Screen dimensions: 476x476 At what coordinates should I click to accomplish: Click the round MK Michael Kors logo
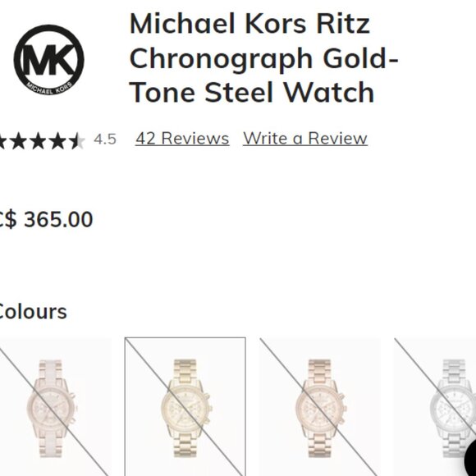[49, 59]
